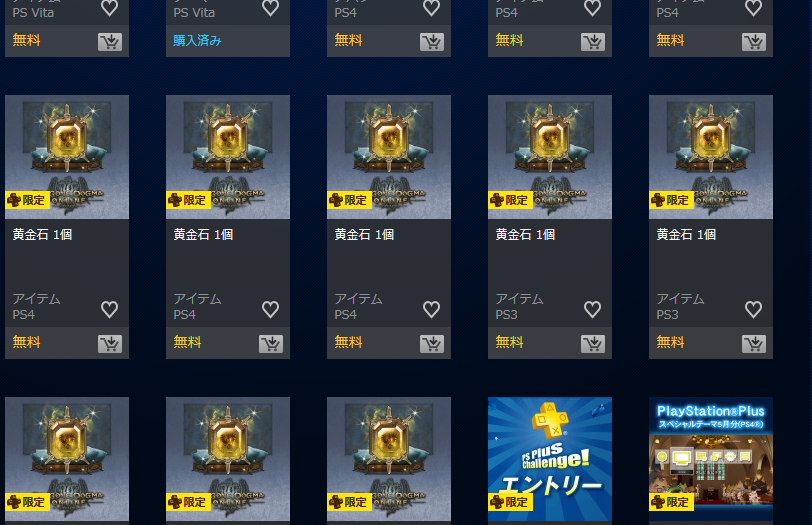
Task: Add last PS3 黄金石 item to cart
Action: coord(754,344)
